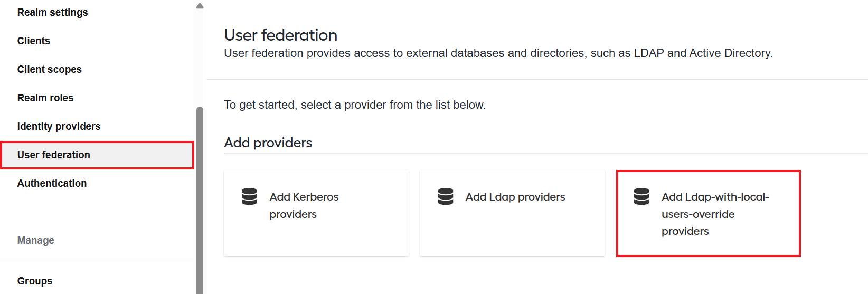Click Add Ldap providers card
This screenshot has height=294, width=868.
tap(512, 213)
